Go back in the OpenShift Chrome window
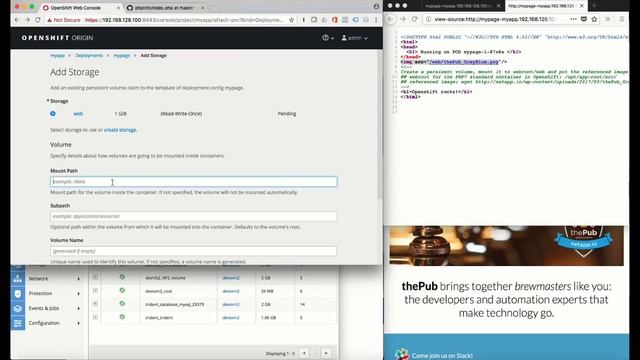 pyautogui.click(x=17, y=20)
